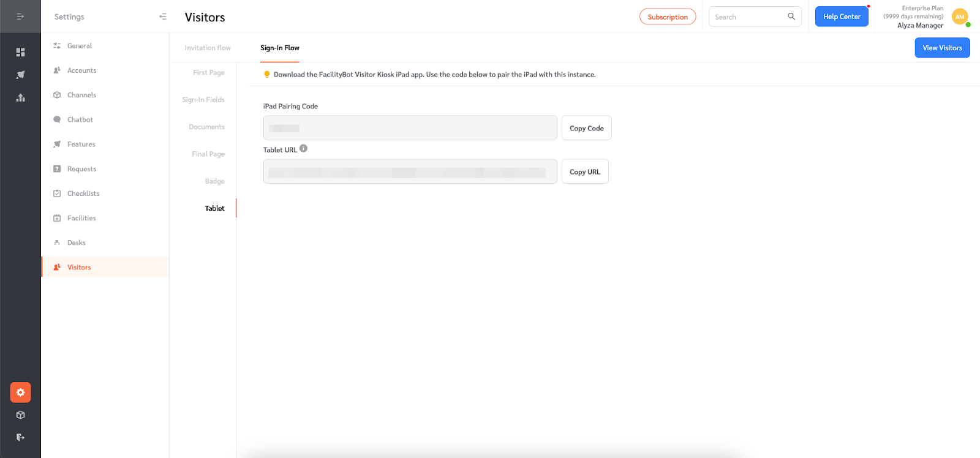The height and width of the screenshot is (458, 980).
Task: Click the Alyza Manager user name
Action: pos(920,25)
